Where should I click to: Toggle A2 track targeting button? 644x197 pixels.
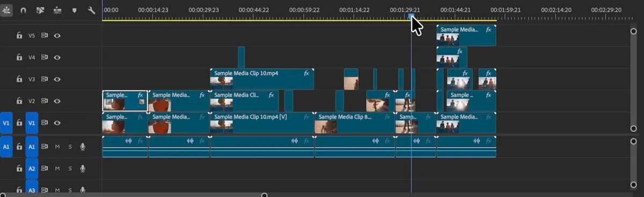click(x=32, y=169)
